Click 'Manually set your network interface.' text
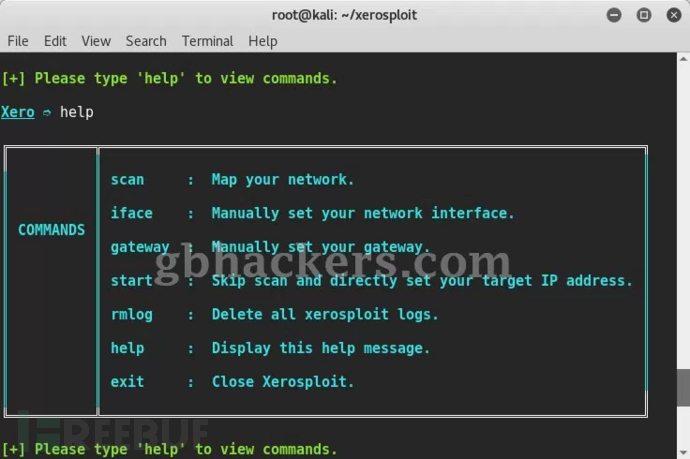This screenshot has width=690, height=459. 363,213
